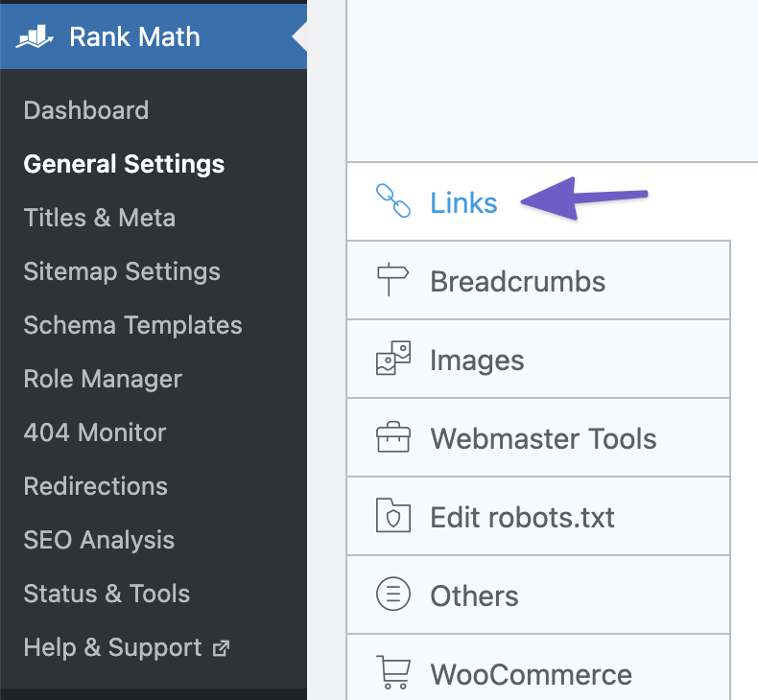The height and width of the screenshot is (700, 758).
Task: Click the shopping cart icon for WooCommerce
Action: point(393,672)
